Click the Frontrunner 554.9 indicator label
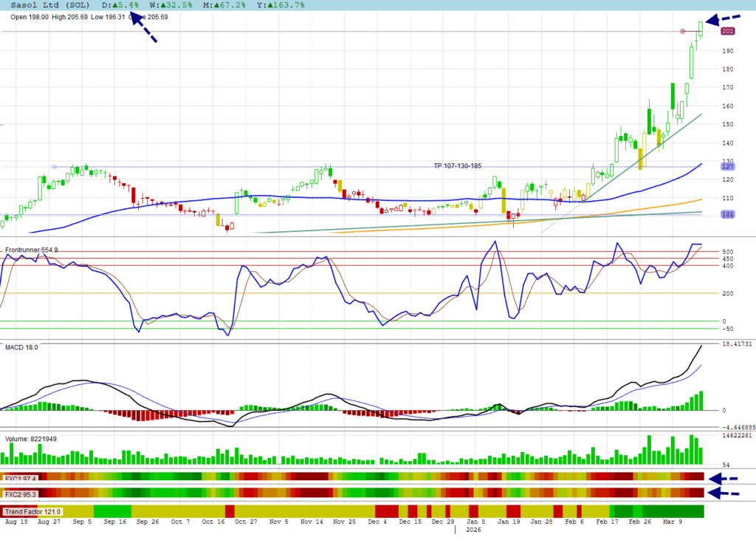Image resolution: width=756 pixels, height=543 pixels. (x=31, y=250)
